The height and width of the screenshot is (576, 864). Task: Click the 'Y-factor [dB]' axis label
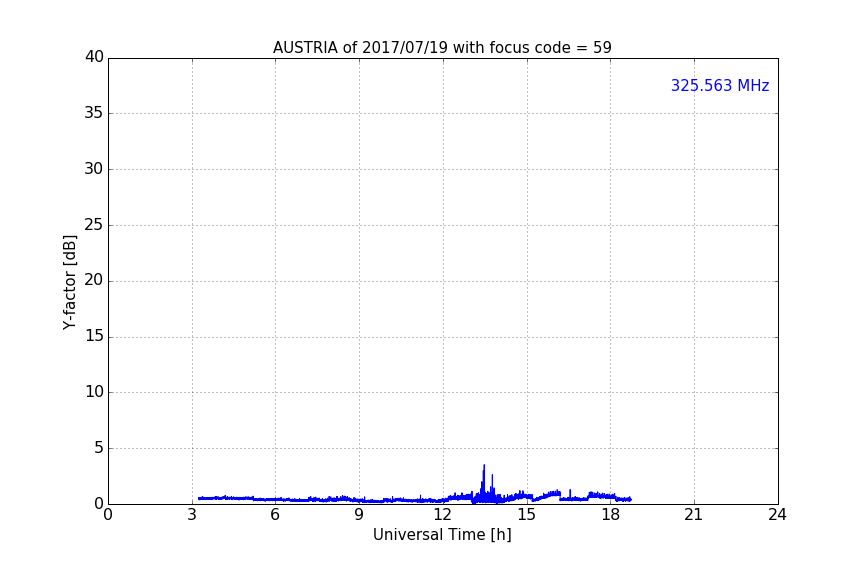point(69,282)
